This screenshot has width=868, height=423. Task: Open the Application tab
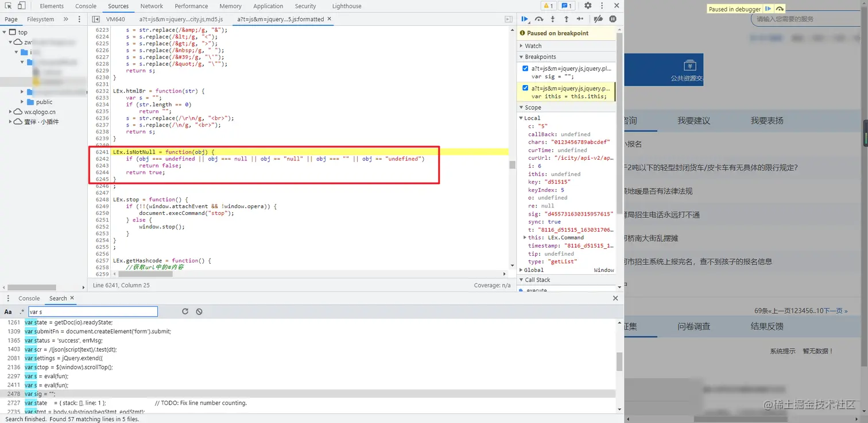click(268, 6)
